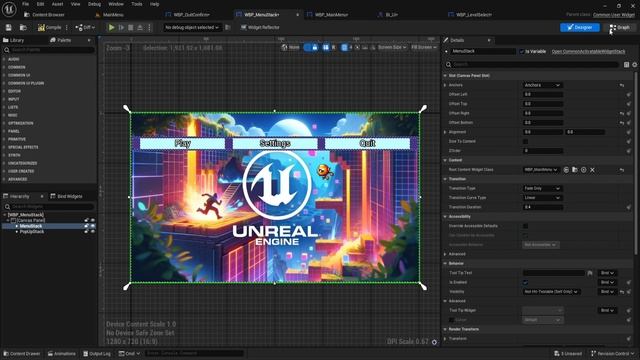Click the Transition Duration value field
Image resolution: width=640 pixels, height=360 pixels.
pyautogui.click(x=543, y=207)
